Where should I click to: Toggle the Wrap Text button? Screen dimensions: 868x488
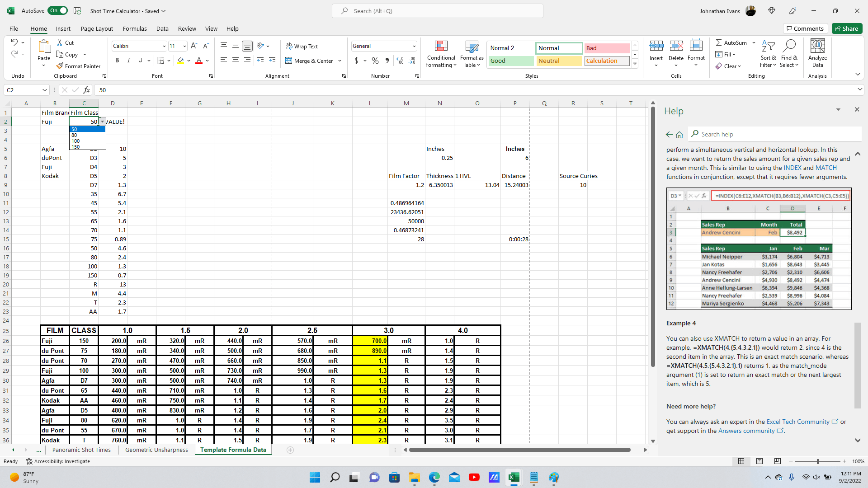302,46
